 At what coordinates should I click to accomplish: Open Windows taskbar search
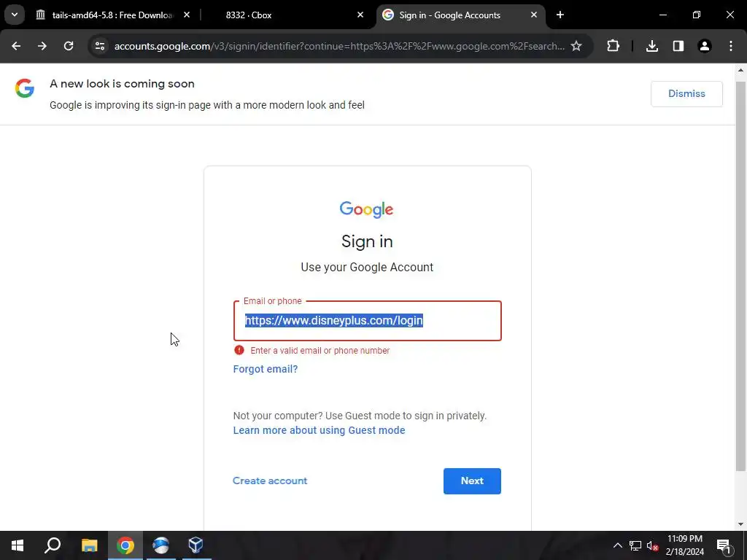click(53, 545)
